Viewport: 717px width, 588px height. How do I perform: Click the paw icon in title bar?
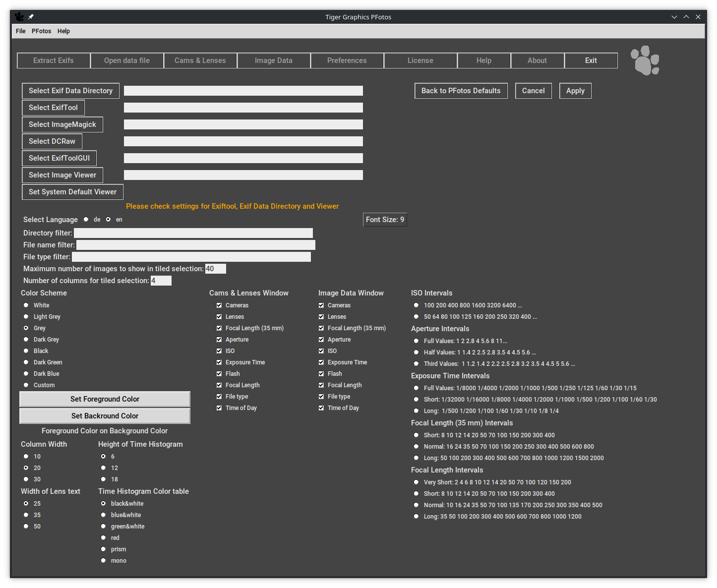coord(19,17)
